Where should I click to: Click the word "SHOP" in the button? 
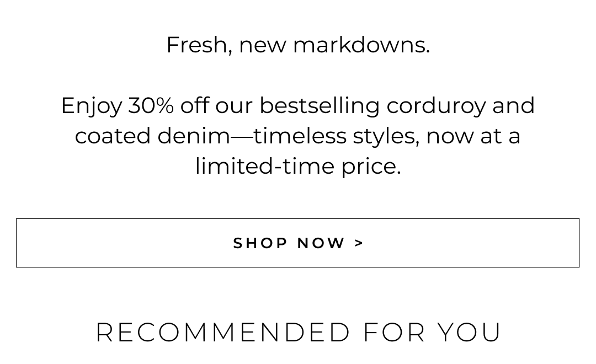tap(260, 243)
